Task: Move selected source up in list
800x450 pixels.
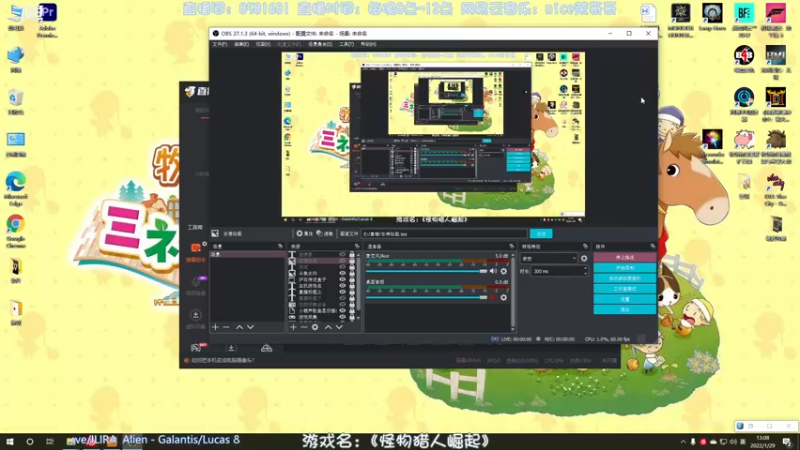Action: click(328, 327)
